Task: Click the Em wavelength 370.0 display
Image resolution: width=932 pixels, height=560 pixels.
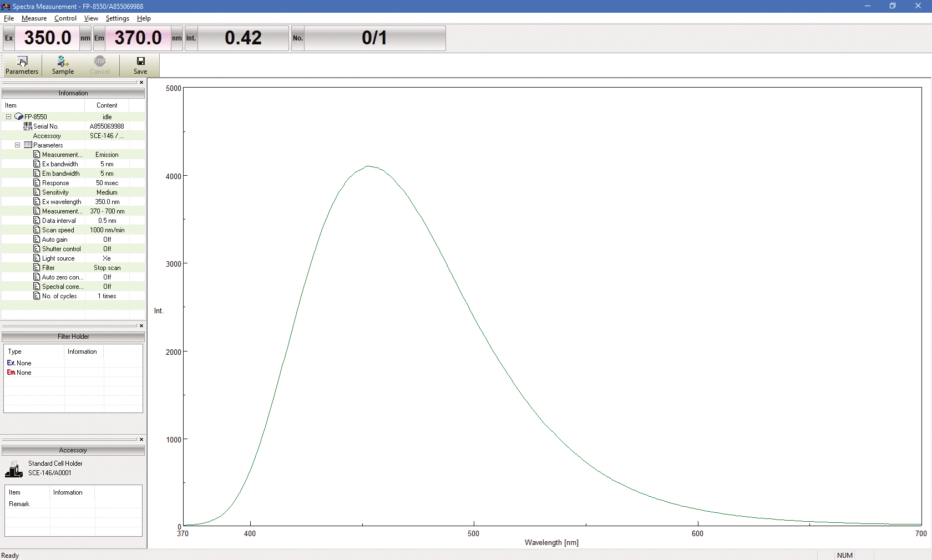Action: 138,38
